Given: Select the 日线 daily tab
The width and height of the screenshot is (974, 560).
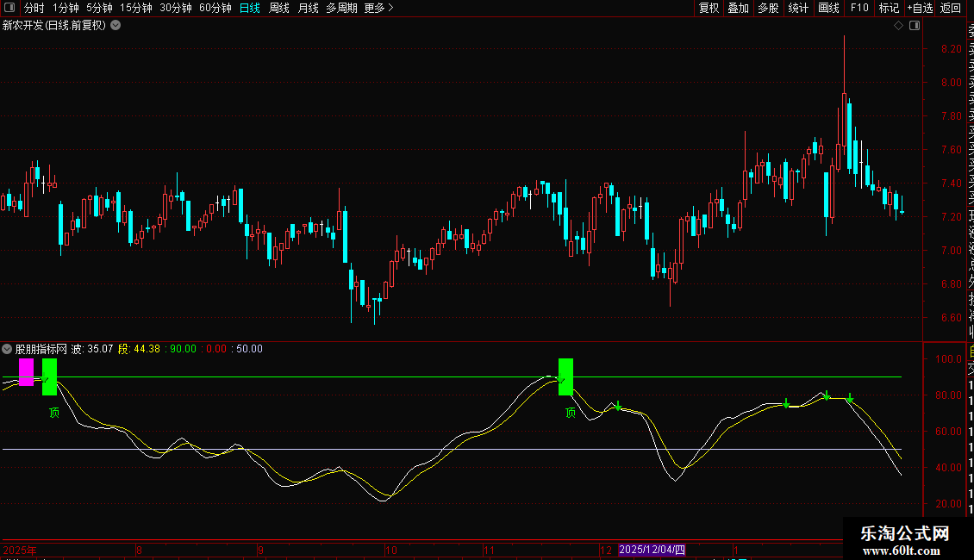Looking at the screenshot, I should coord(250,8).
